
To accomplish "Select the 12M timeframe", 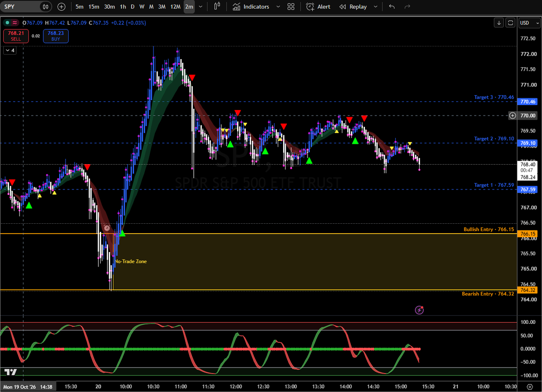I will click(x=176, y=7).
